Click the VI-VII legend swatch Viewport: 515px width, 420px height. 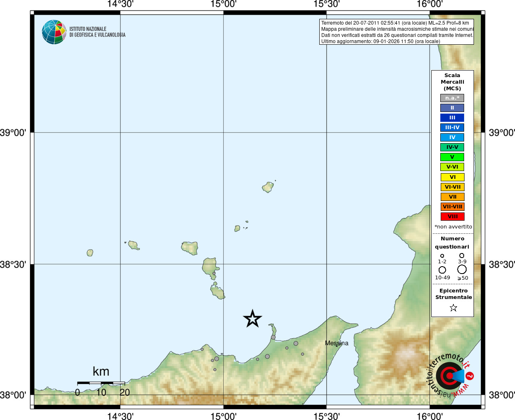click(453, 187)
